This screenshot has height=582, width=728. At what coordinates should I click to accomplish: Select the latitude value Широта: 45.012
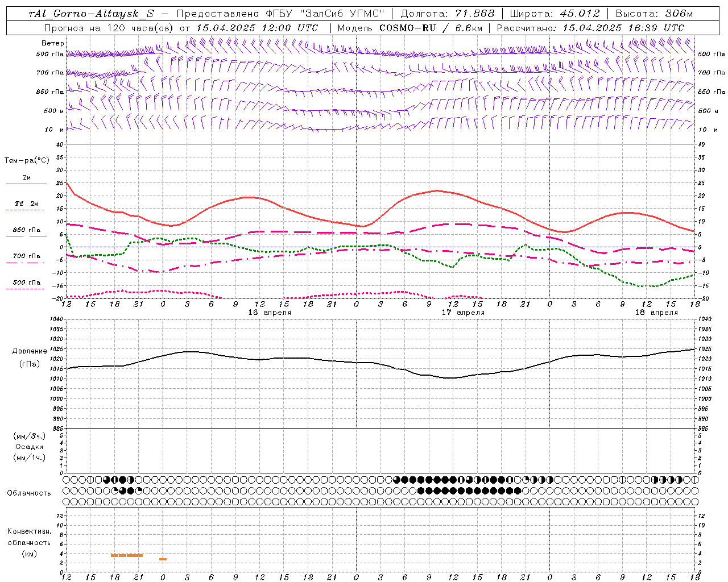coord(555,14)
